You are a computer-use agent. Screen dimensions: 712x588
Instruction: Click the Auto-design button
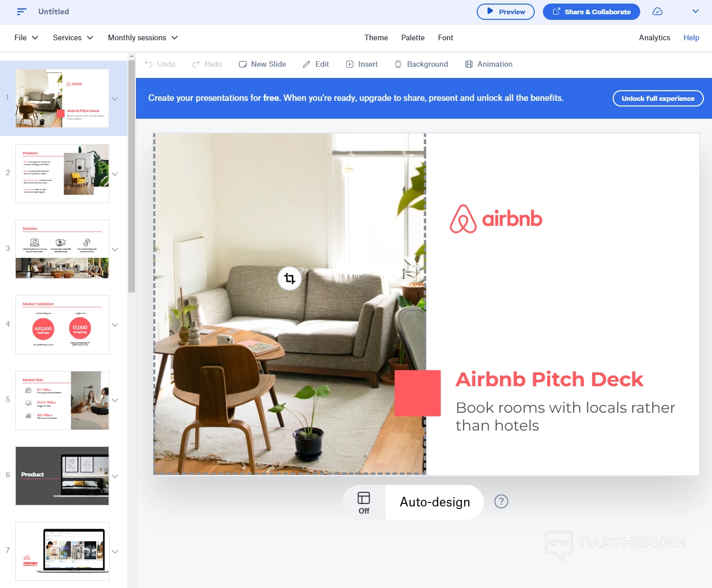pos(434,502)
